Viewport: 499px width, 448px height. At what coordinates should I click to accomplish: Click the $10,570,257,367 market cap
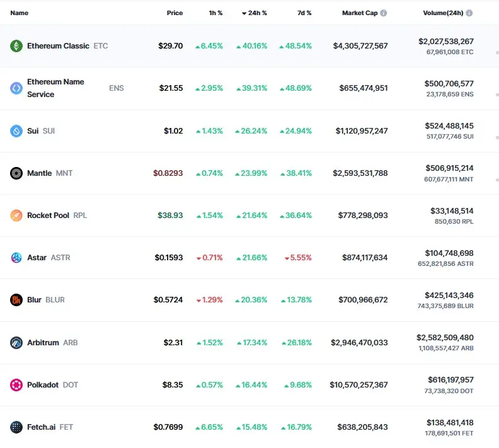point(358,385)
